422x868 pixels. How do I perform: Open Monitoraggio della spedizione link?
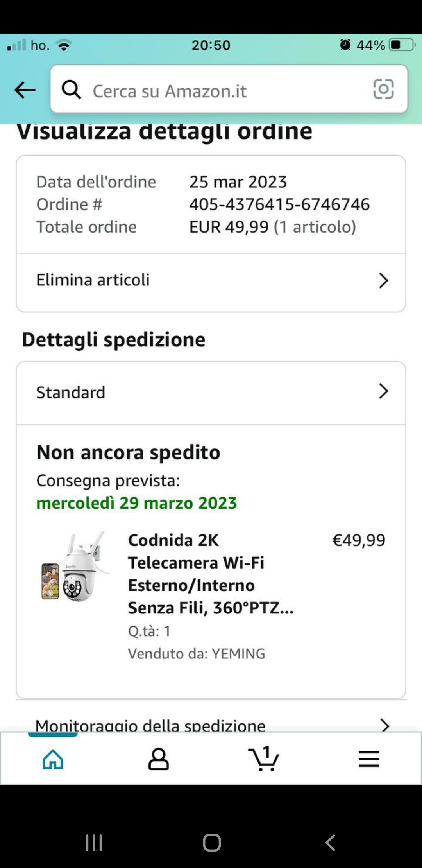click(x=150, y=725)
